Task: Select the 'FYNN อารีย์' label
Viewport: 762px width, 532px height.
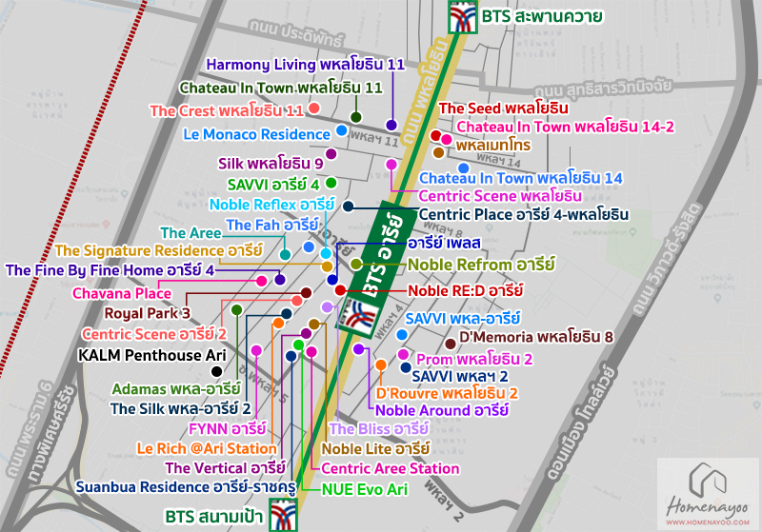Action: [x=228, y=429]
